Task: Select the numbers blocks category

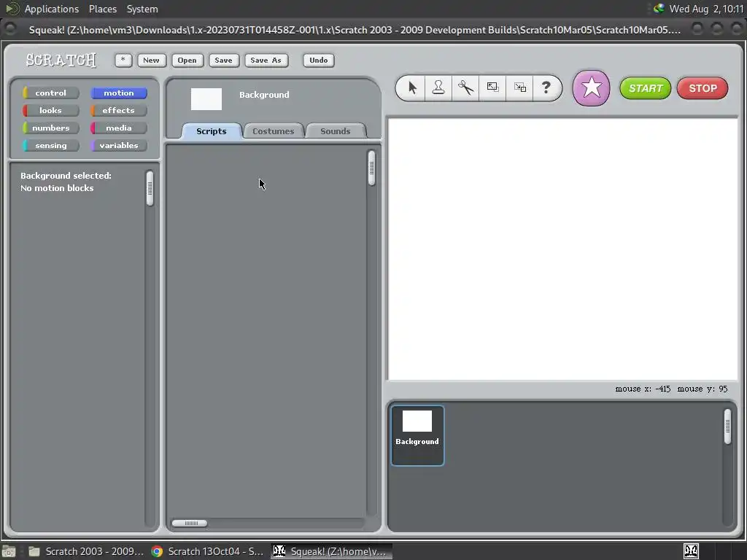Action: [50, 128]
